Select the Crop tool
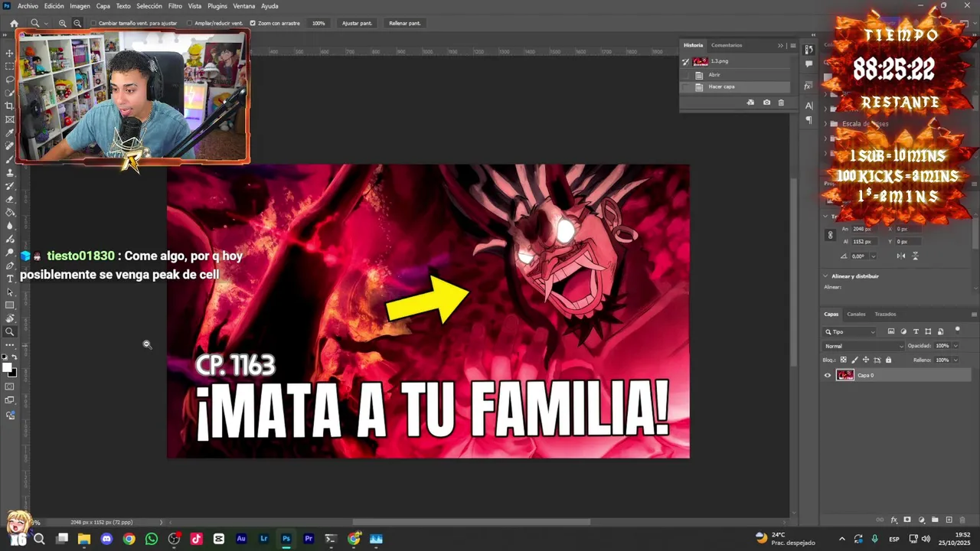This screenshot has width=980, height=551. point(10,106)
